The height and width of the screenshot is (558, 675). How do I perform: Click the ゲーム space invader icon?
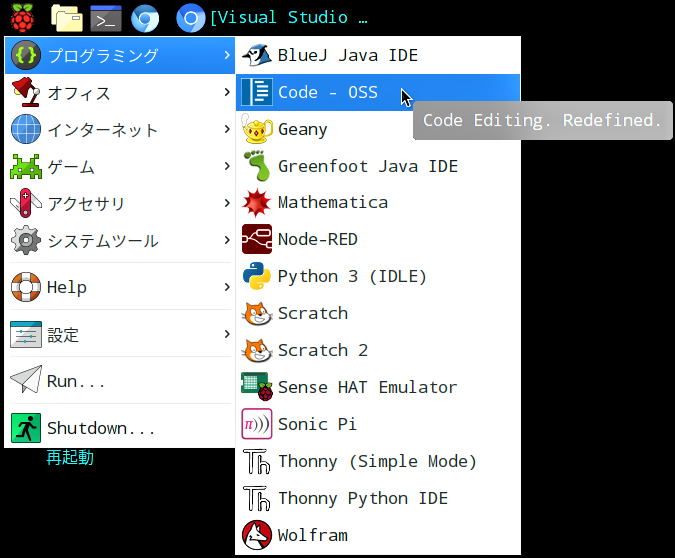coord(26,166)
